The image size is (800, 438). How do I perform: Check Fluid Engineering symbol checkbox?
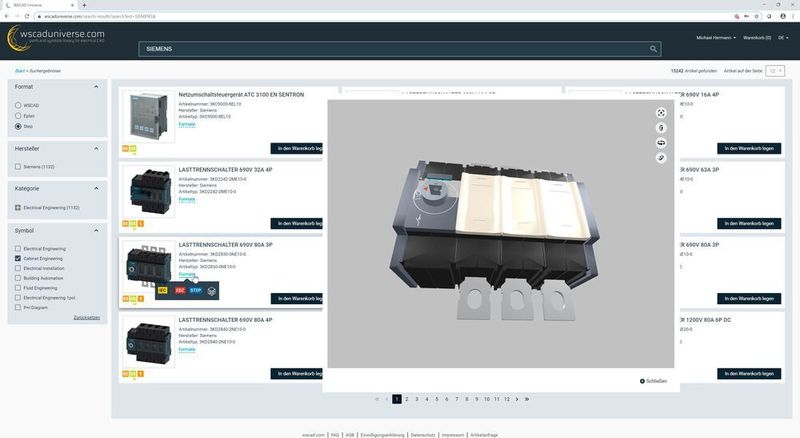click(18, 288)
